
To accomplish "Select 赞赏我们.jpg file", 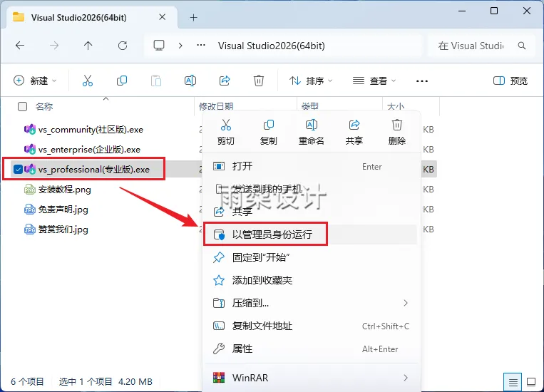I will click(56, 229).
